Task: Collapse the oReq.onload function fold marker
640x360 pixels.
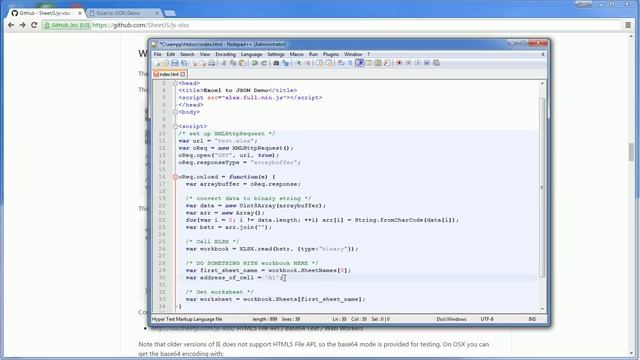Action: 175,177
